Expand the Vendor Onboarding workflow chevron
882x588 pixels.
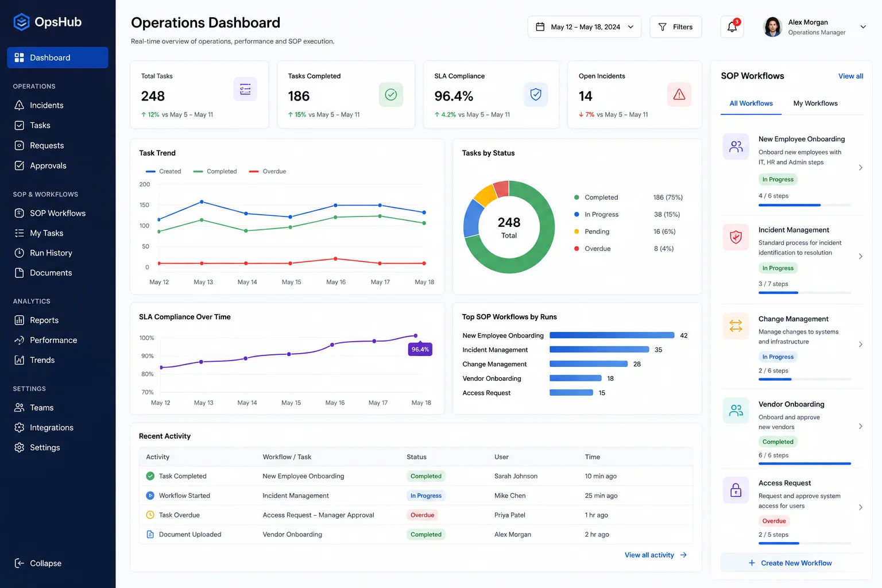click(x=860, y=426)
